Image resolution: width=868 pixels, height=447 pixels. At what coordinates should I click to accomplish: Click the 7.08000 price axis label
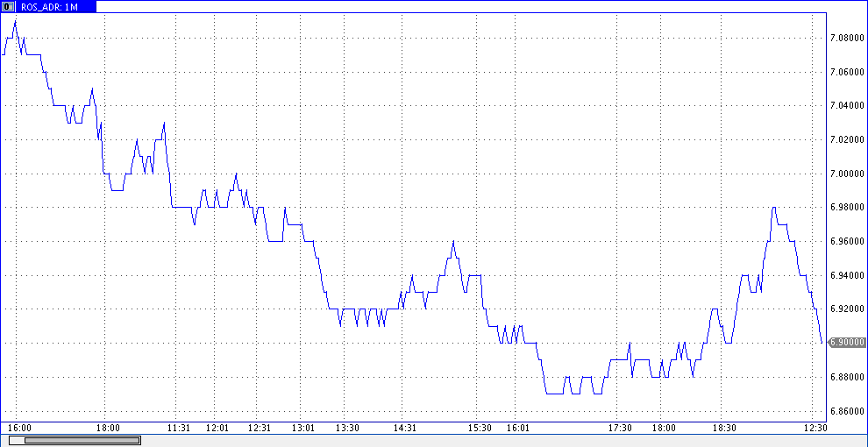click(848, 39)
